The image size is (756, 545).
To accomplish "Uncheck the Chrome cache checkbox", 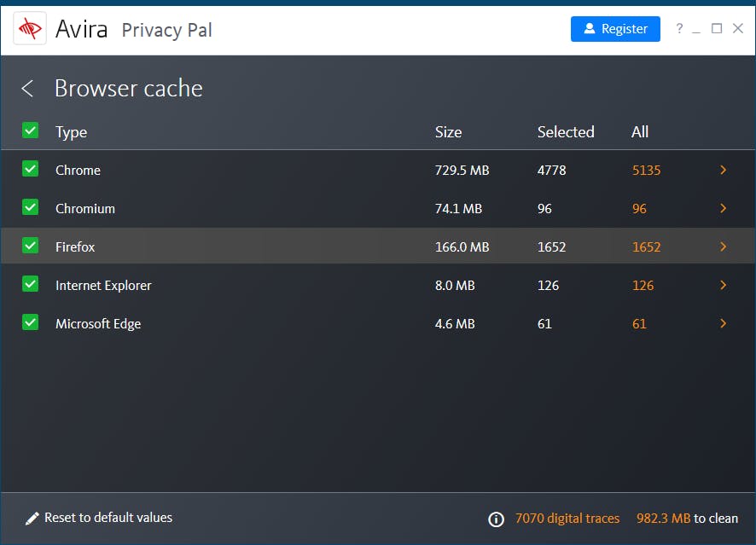I will coord(31,169).
